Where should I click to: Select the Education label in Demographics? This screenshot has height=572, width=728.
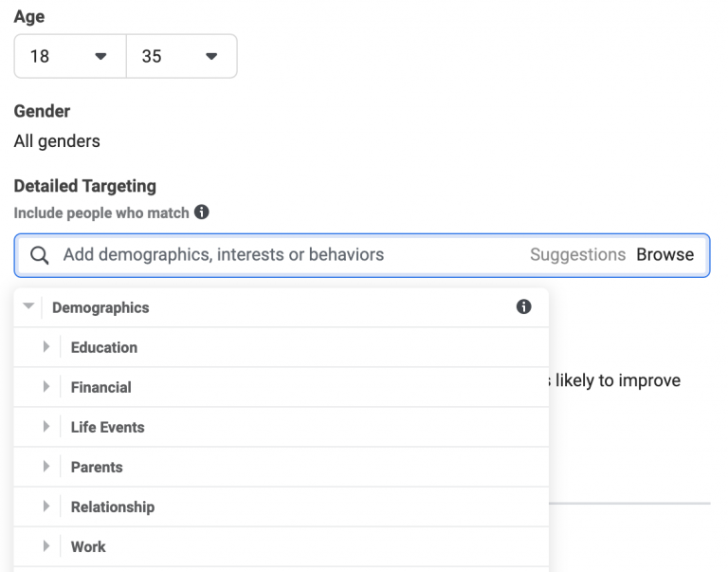[104, 347]
